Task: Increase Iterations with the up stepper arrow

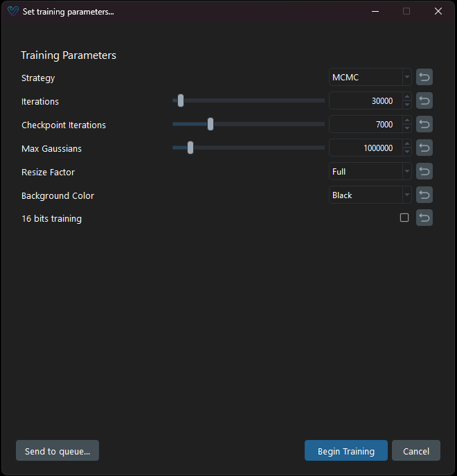Action: [407, 98]
